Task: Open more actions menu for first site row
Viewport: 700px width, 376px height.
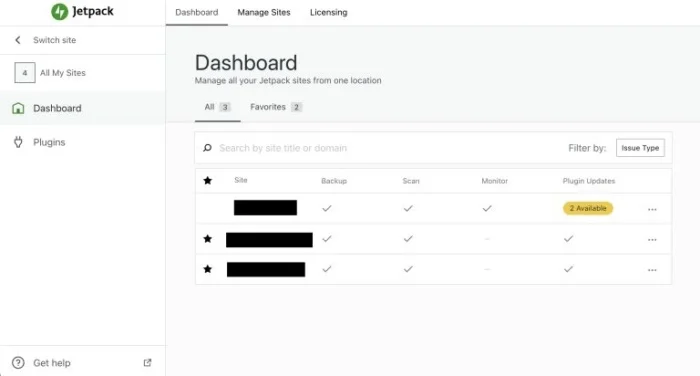Action: (x=652, y=209)
